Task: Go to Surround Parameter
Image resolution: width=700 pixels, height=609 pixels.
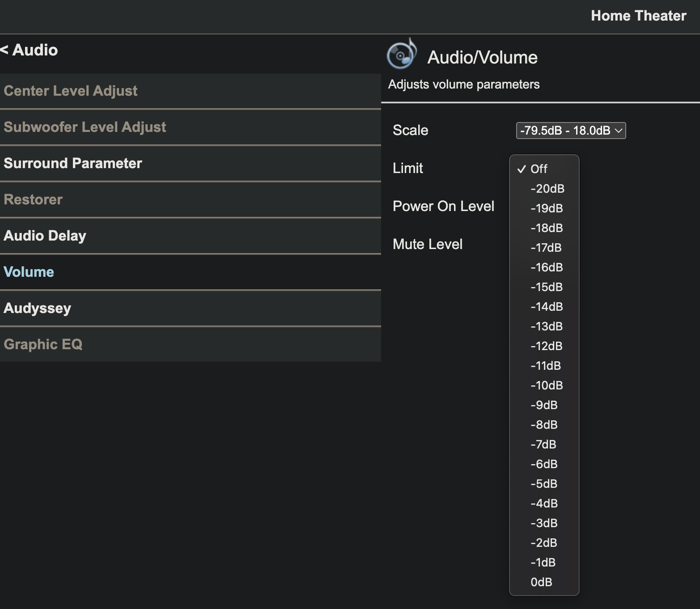Action: pos(73,163)
